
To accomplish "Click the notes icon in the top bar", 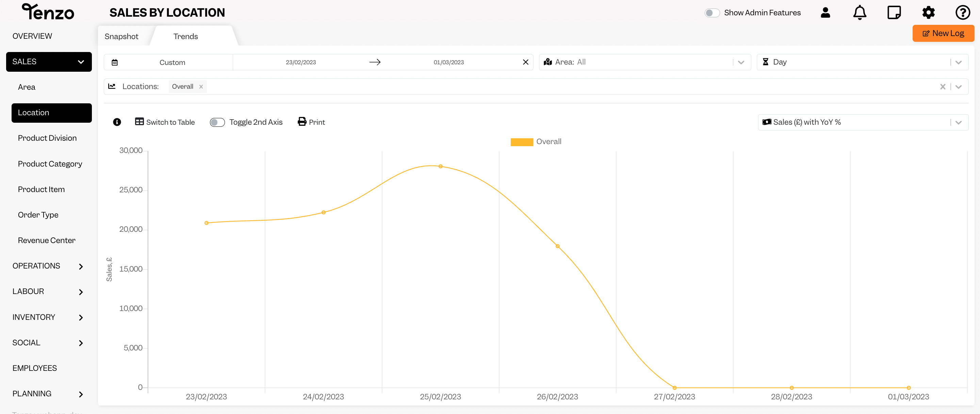I will tap(894, 12).
